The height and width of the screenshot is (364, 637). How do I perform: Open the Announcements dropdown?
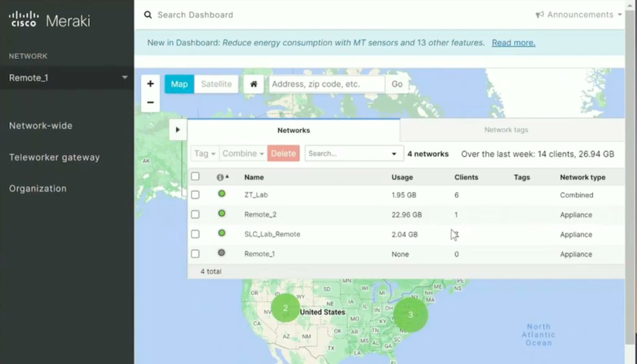click(579, 15)
